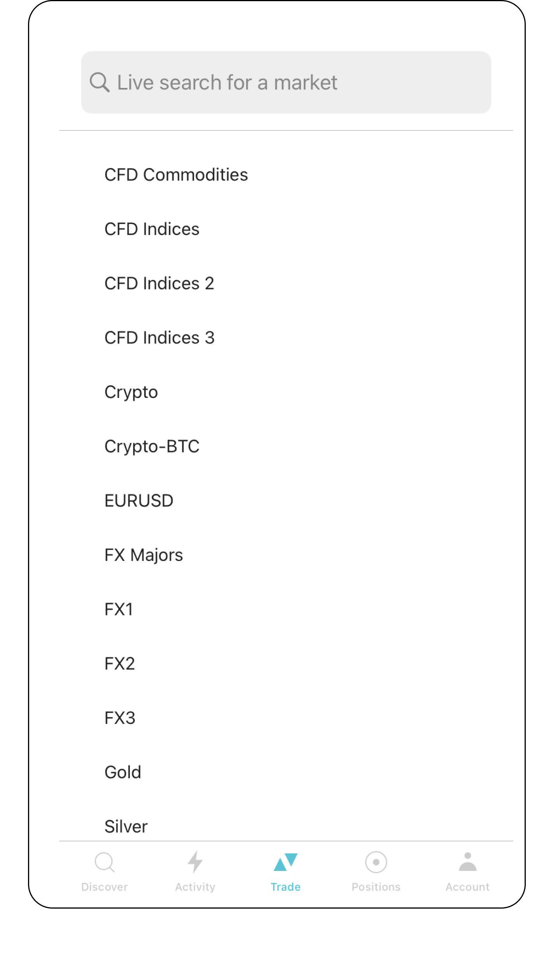Open the Positions target icon

(376, 862)
